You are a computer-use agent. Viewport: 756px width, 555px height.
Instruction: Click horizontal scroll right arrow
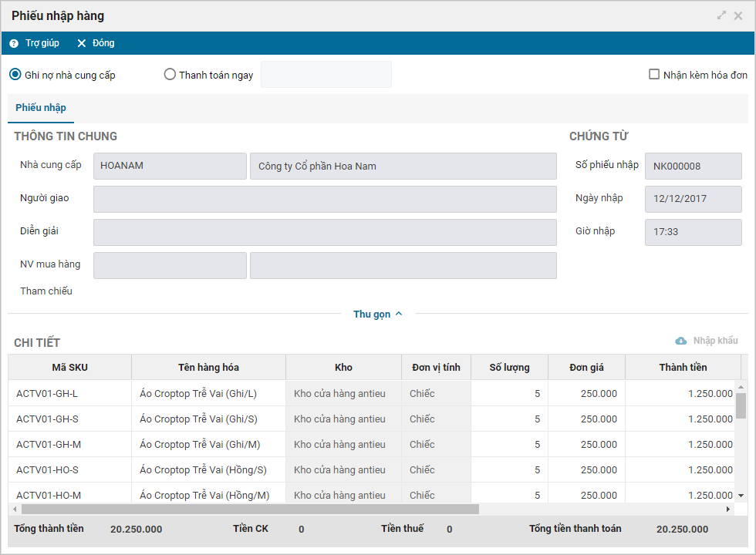coord(728,509)
